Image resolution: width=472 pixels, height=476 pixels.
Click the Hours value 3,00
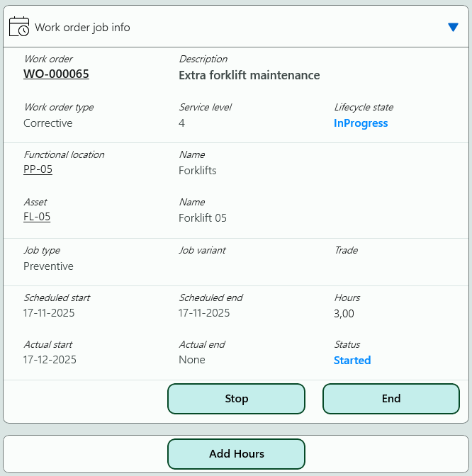point(344,314)
